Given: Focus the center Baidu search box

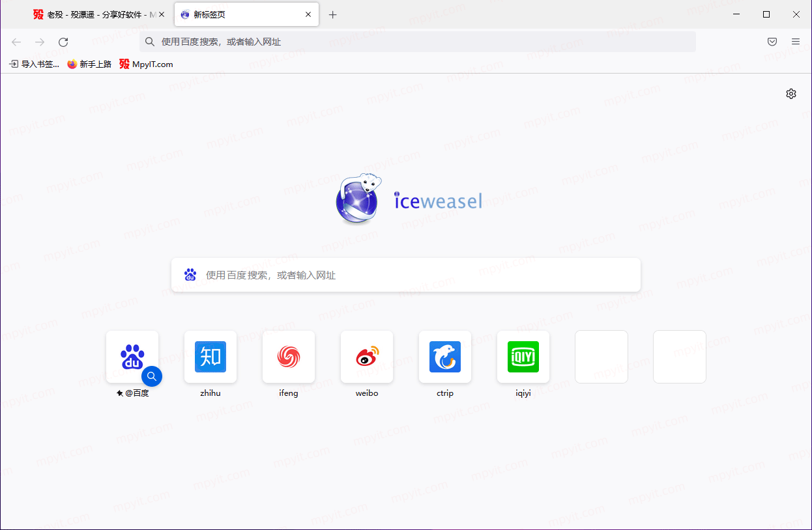Looking at the screenshot, I should click(406, 275).
